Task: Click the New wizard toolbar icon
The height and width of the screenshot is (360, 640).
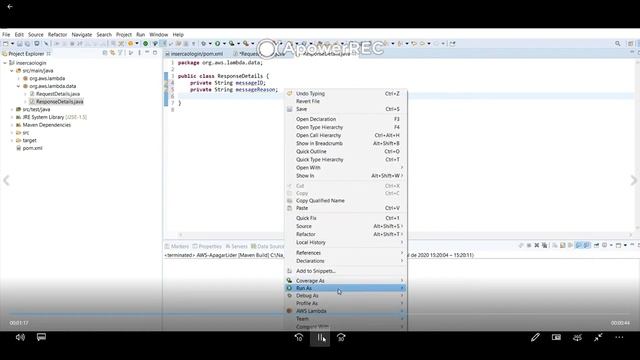Action: click(5, 44)
